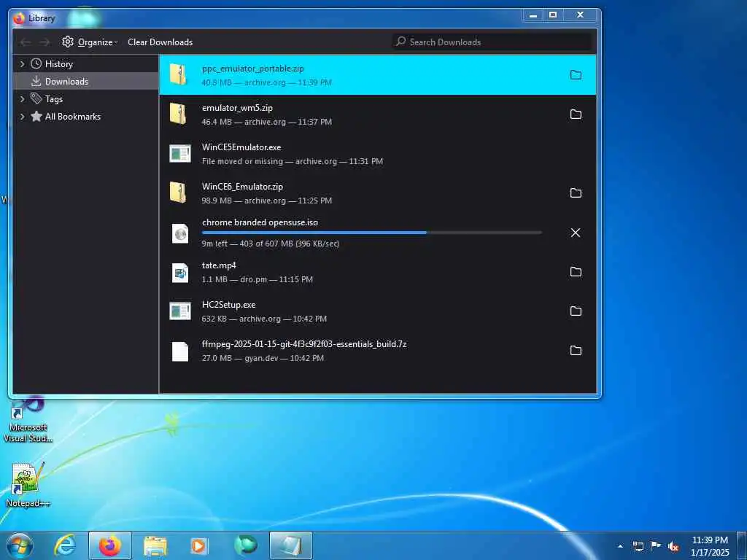This screenshot has height=560, width=747.
Task: Open the Windows Start menu
Action: click(20, 545)
